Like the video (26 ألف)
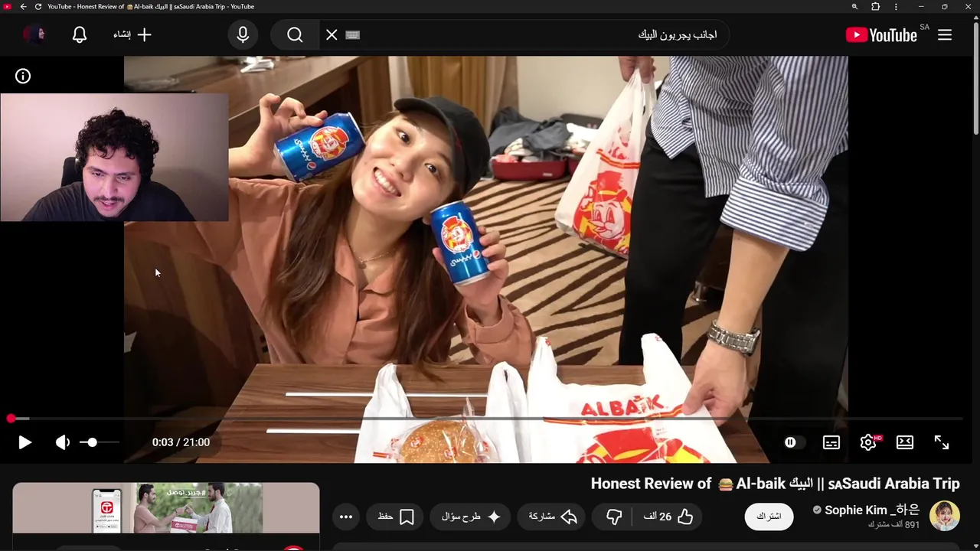Viewport: 980px width, 551px height. point(668,517)
